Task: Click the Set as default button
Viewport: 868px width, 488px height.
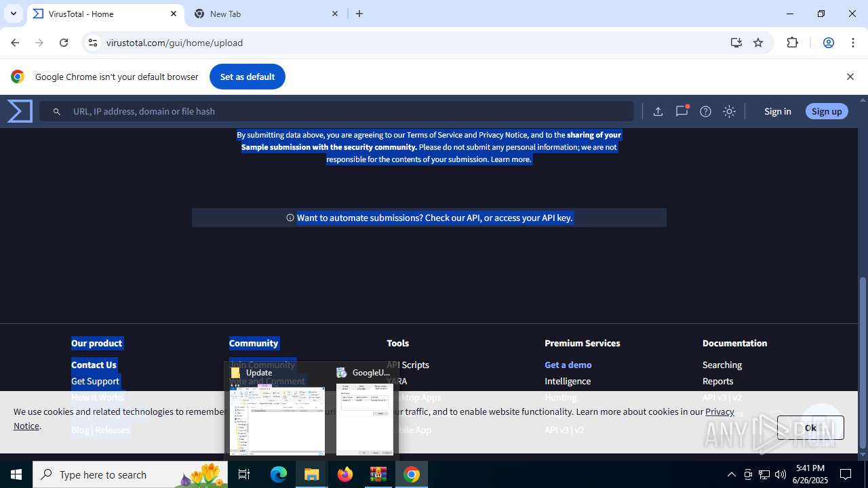Action: tap(248, 77)
